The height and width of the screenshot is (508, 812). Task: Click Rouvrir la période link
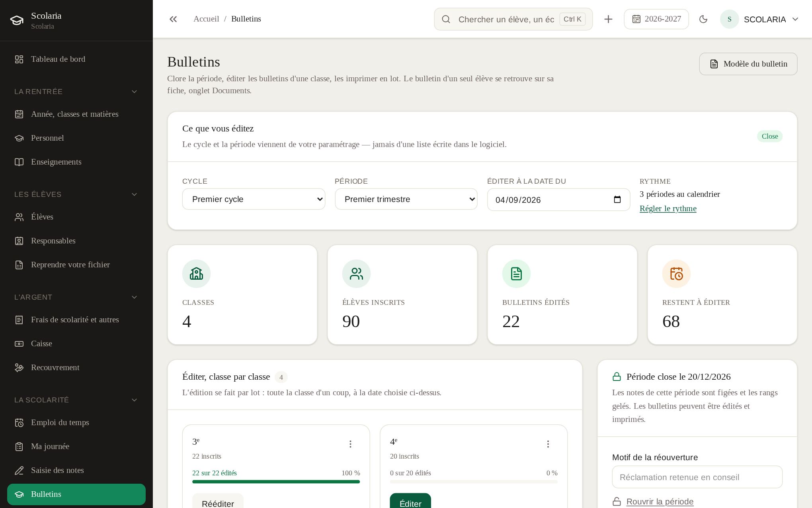point(660,502)
